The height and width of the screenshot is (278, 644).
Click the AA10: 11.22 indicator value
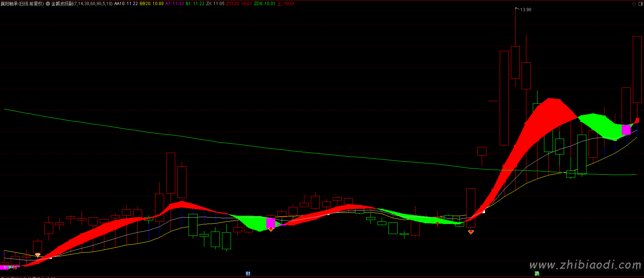pyautogui.click(x=126, y=4)
